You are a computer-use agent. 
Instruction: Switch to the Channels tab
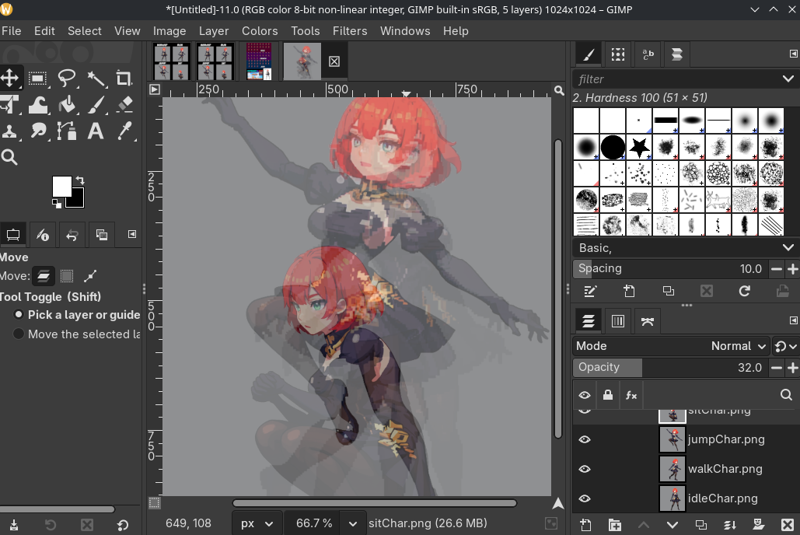pos(618,321)
